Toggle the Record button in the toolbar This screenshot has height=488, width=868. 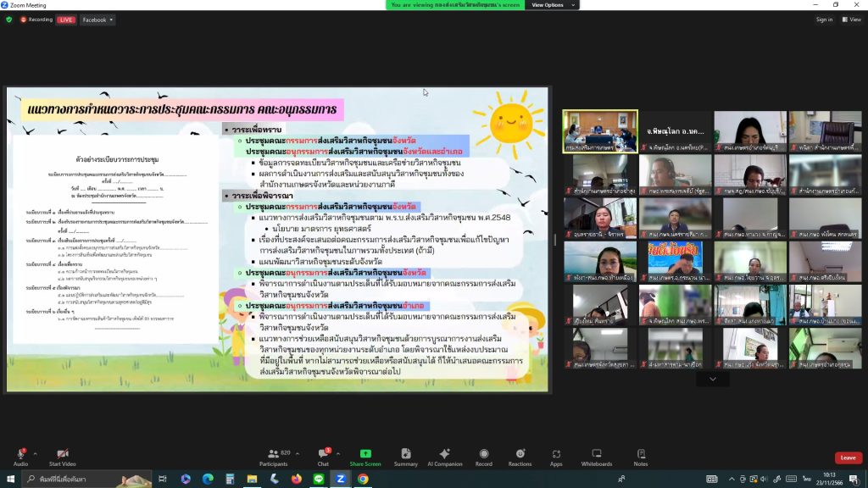click(483, 456)
